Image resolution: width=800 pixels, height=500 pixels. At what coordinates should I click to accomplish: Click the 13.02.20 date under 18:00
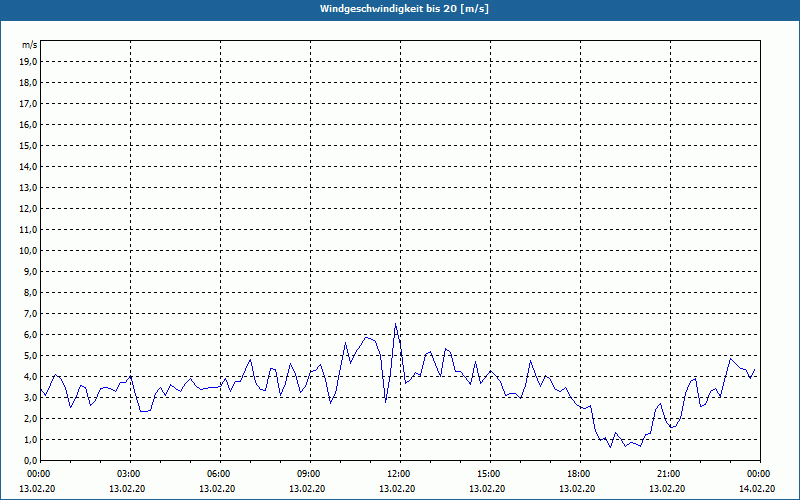point(577,488)
